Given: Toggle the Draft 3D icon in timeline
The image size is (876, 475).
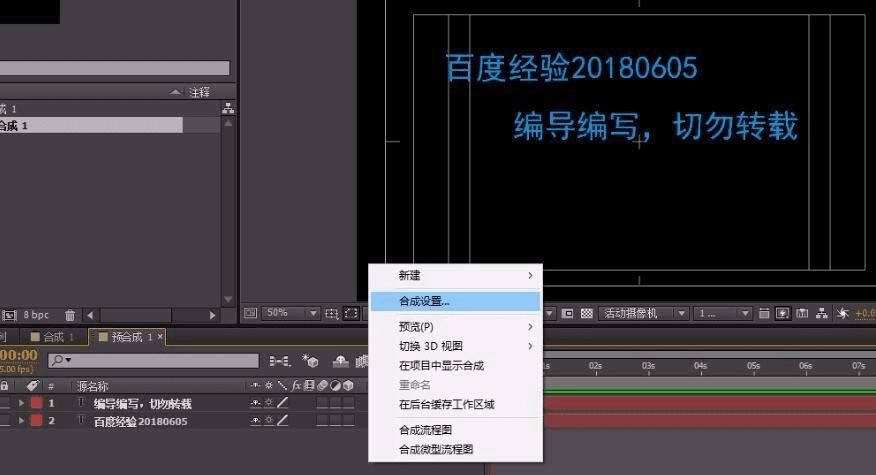Looking at the screenshot, I should pyautogui.click(x=310, y=361).
